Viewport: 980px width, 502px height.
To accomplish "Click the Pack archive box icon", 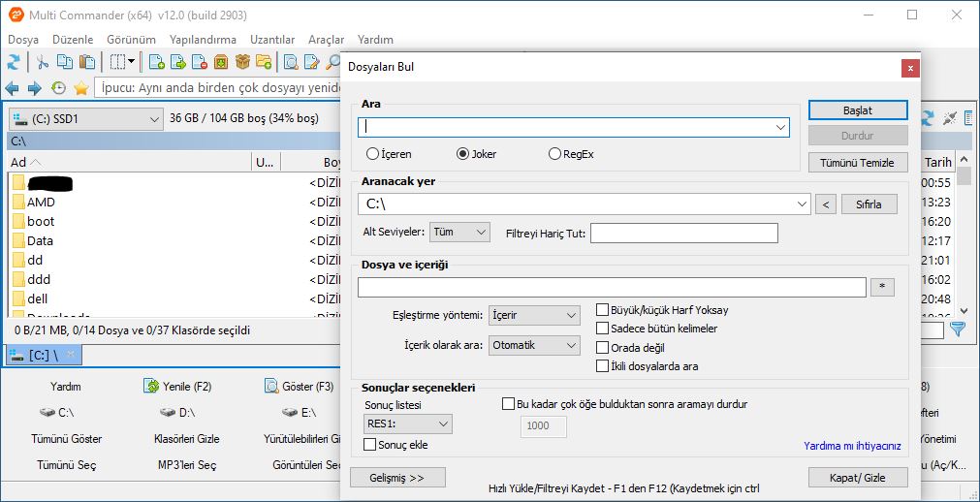I will (221, 62).
